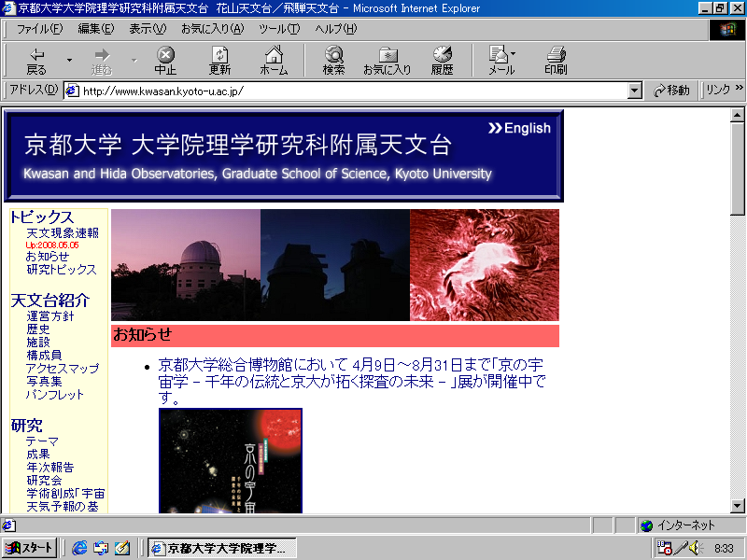Click the IME pen tray icon
This screenshot has height=560, width=747.
[x=682, y=548]
